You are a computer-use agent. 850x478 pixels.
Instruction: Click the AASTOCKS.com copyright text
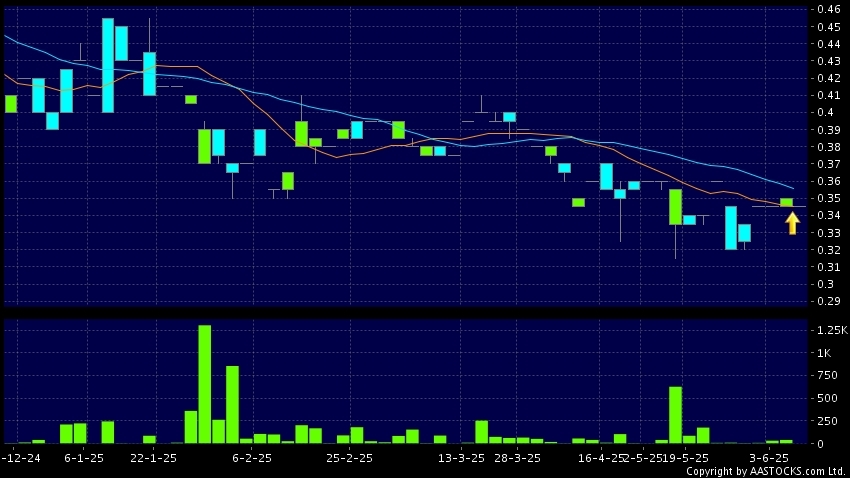(x=765, y=471)
